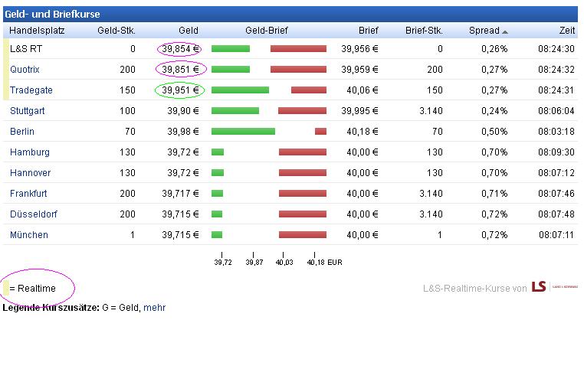The width and height of the screenshot is (584, 392).
Task: Open the Quotrix exchange link
Action: tap(25, 70)
